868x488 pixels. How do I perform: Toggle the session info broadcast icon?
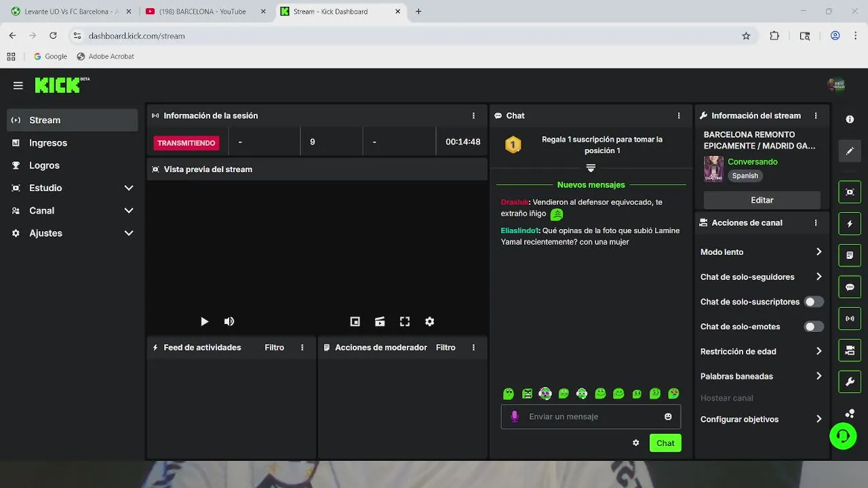[850, 319]
